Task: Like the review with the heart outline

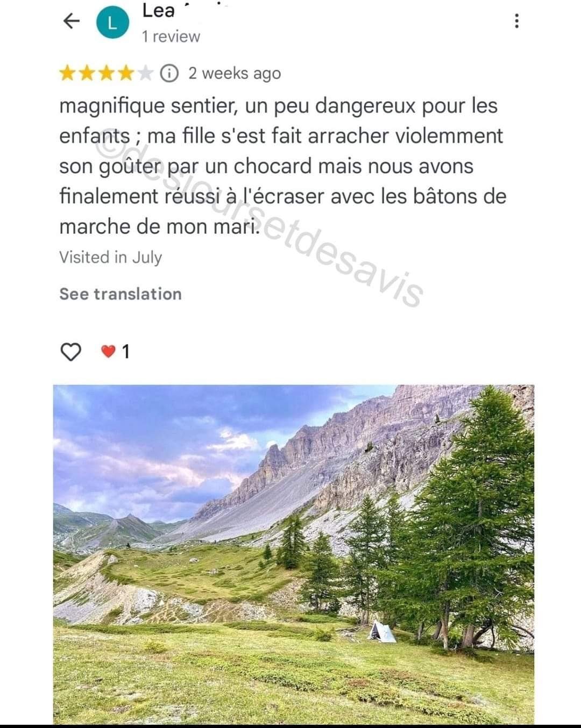Action: (x=70, y=352)
